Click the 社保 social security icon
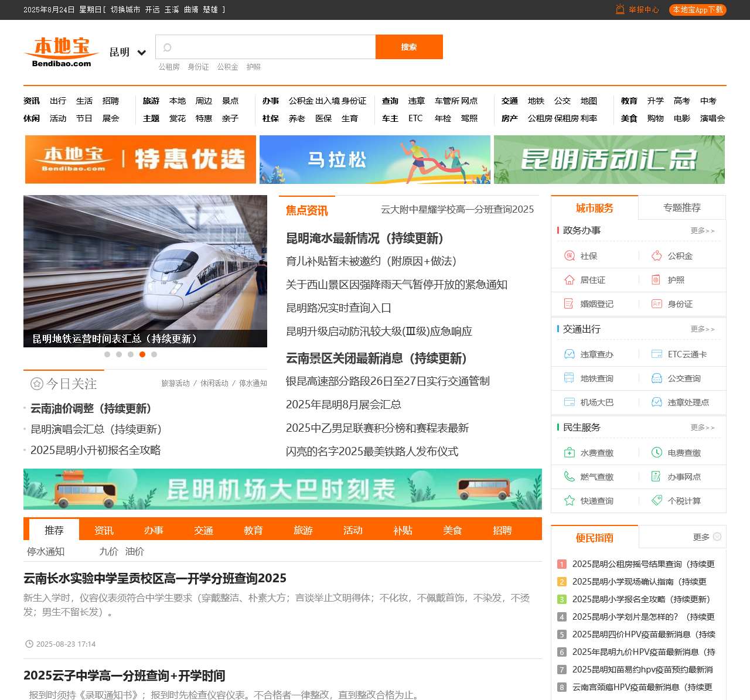This screenshot has width=750, height=700. point(569,256)
